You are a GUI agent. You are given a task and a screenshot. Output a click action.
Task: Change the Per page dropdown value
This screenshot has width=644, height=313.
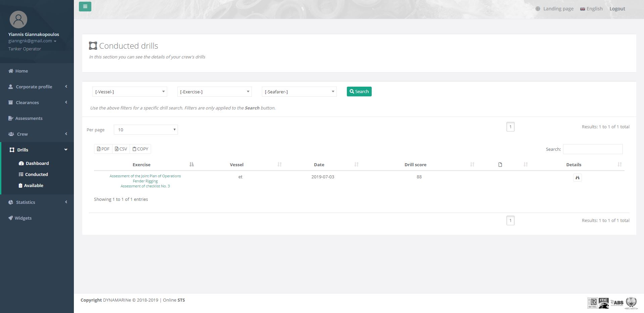click(x=146, y=130)
